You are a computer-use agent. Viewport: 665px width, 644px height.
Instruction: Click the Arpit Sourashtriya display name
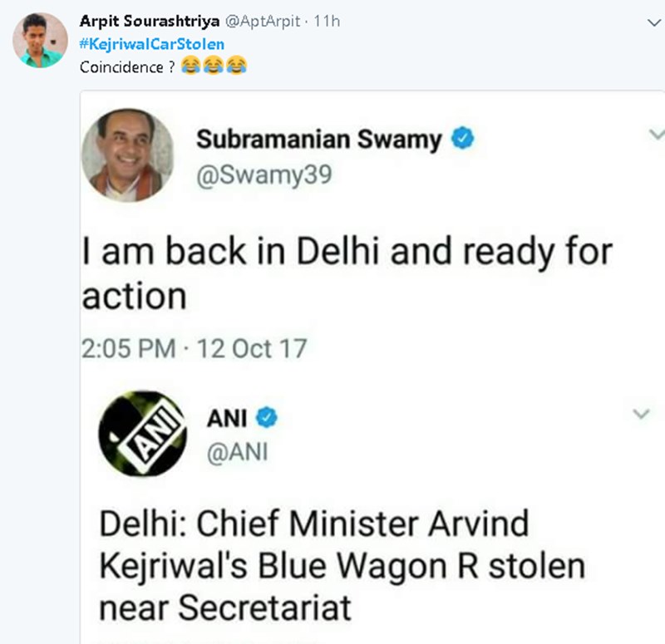(x=145, y=22)
